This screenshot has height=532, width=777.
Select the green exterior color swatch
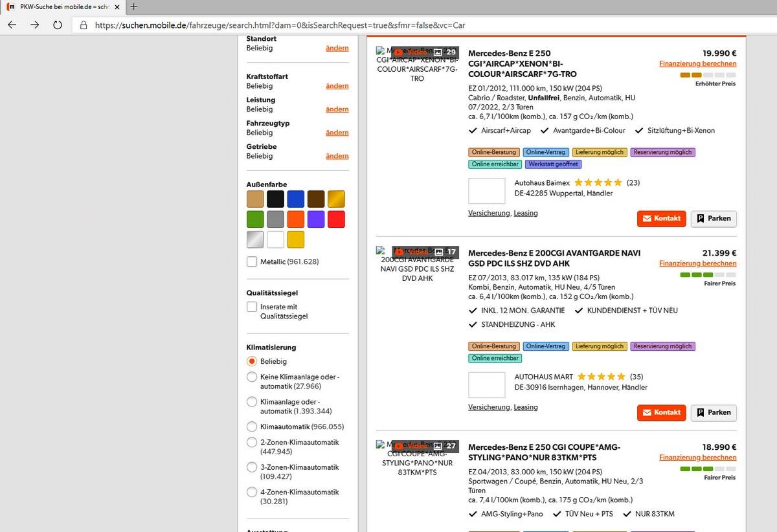[x=255, y=219]
